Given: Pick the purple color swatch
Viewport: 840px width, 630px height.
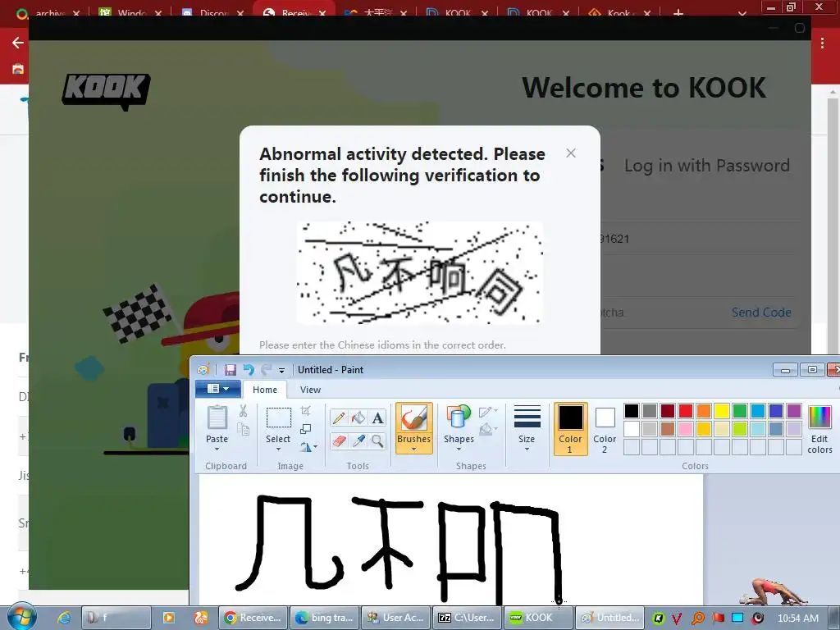Looking at the screenshot, I should (x=794, y=411).
